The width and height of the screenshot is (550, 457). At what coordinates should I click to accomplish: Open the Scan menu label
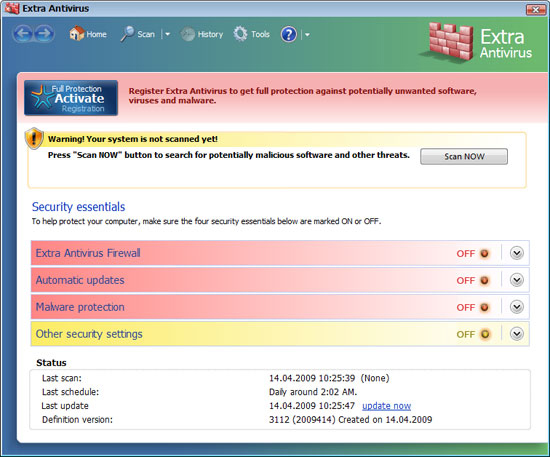146,34
